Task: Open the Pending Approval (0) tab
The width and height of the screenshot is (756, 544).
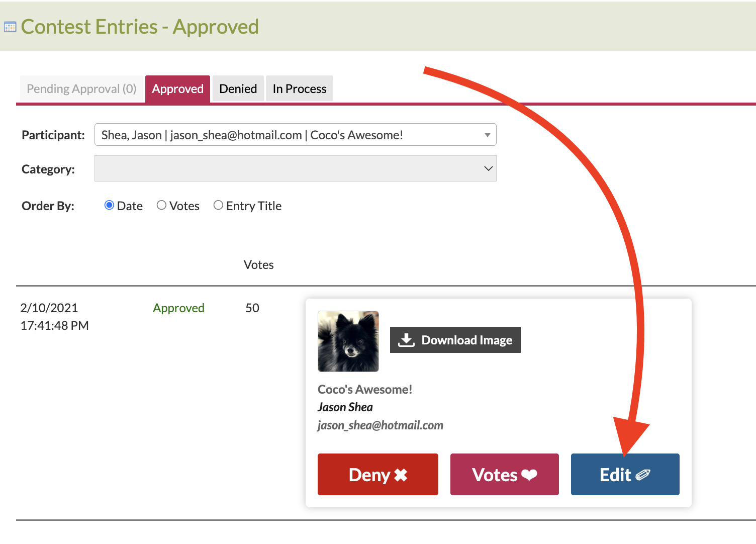Action: (81, 88)
